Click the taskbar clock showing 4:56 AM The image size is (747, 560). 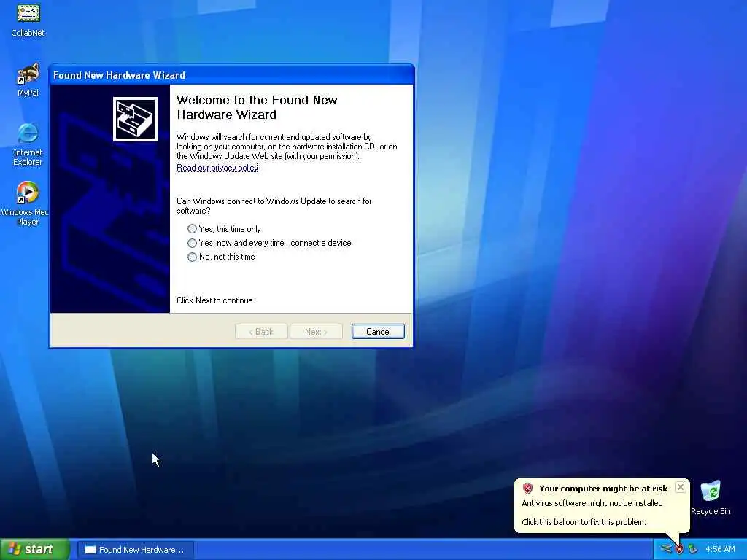pyautogui.click(x=720, y=549)
